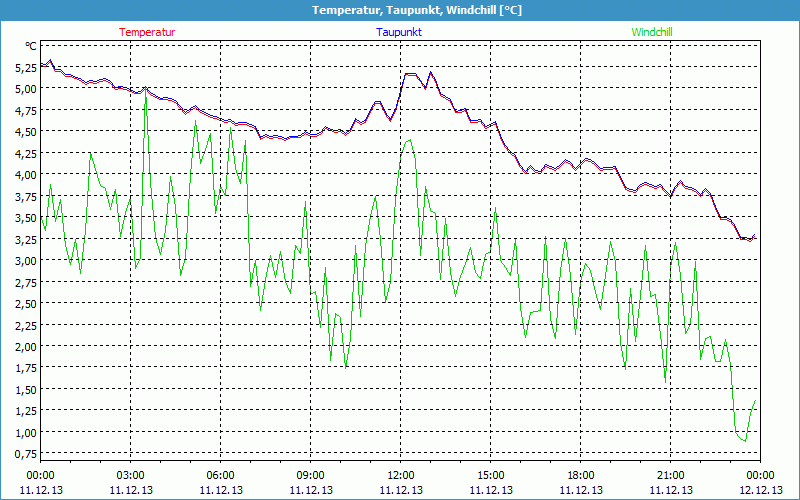This screenshot has height=500, width=800.
Task: Click the °C unit label on the y-axis
Action: click(x=30, y=46)
